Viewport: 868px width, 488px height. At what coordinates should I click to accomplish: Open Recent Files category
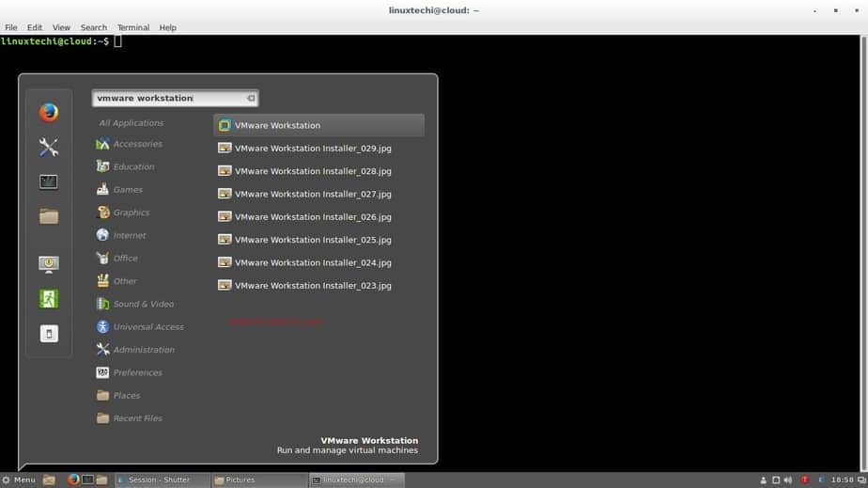[x=130, y=418]
